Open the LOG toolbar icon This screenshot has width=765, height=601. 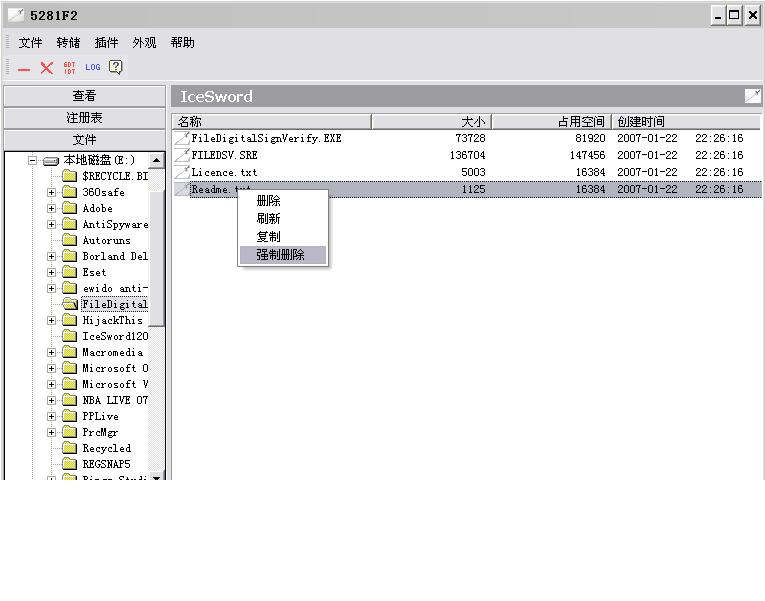(x=93, y=67)
